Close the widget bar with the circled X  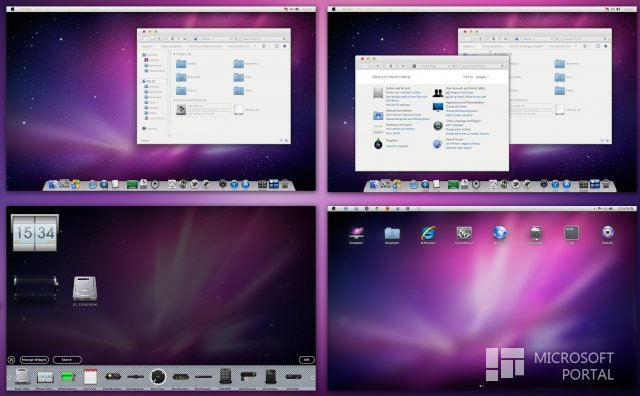click(11, 360)
